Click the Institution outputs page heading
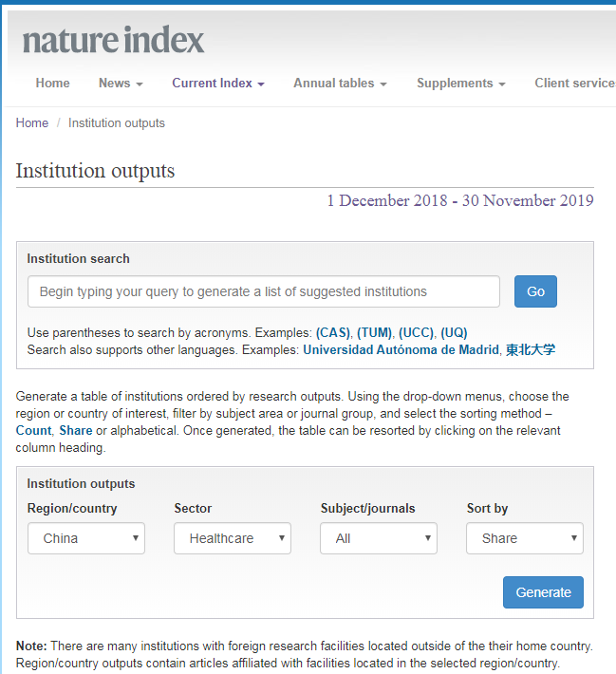Image resolution: width=616 pixels, height=674 pixels. coord(96,171)
